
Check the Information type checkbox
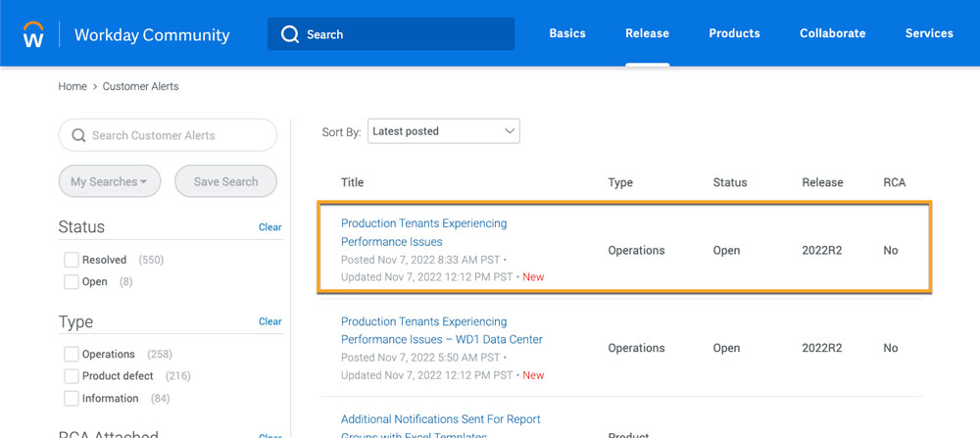(x=72, y=398)
